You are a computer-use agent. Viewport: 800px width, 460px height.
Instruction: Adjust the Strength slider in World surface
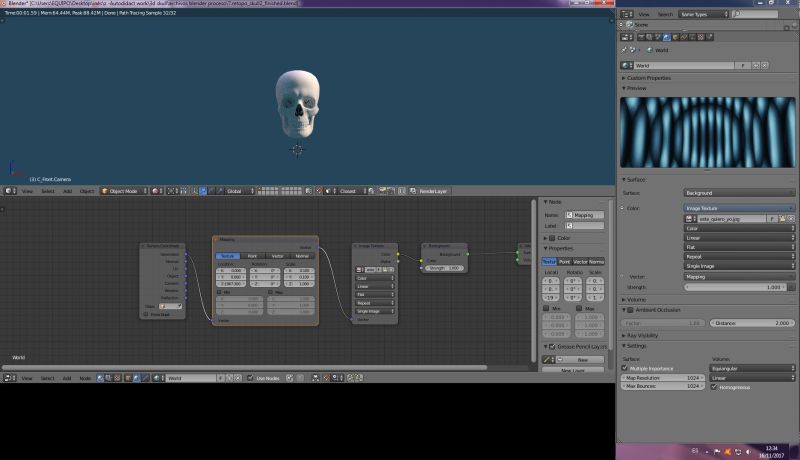(735, 287)
